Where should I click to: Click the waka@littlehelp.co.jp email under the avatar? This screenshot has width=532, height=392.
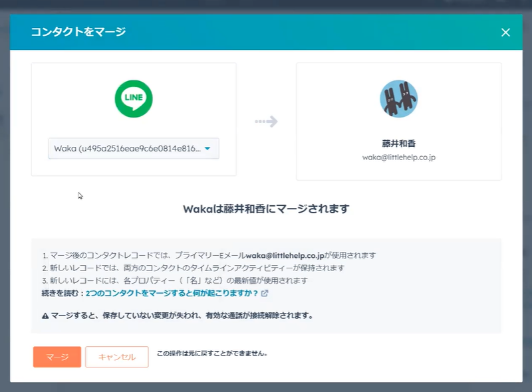[x=398, y=157]
